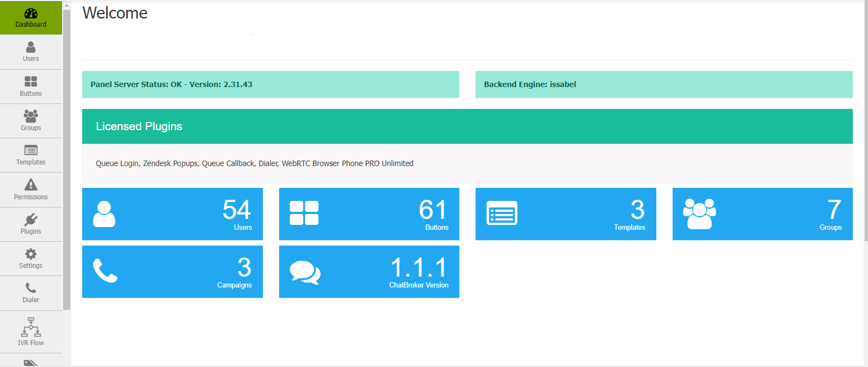
Task: Open the Dashboard sidebar icon
Action: (x=31, y=14)
